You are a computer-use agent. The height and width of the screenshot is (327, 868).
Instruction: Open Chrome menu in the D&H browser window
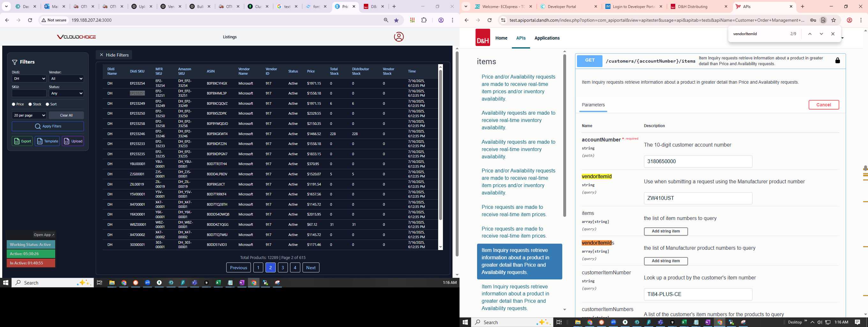tap(861, 20)
